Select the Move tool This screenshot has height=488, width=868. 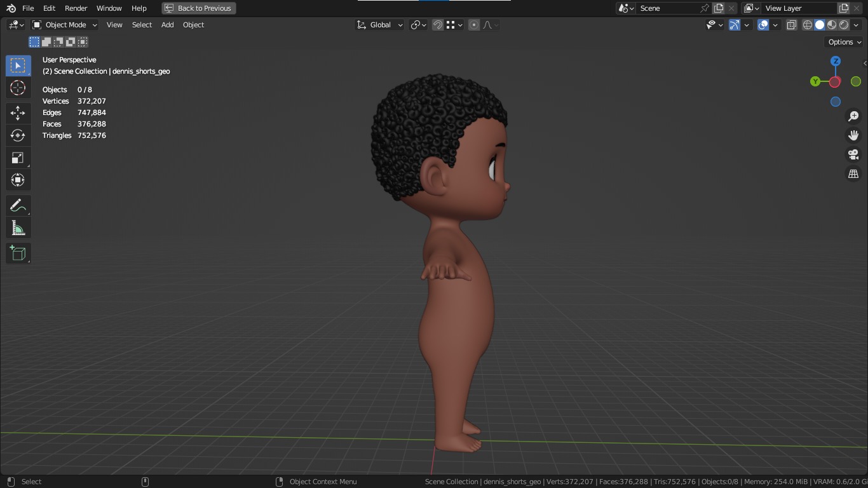18,113
